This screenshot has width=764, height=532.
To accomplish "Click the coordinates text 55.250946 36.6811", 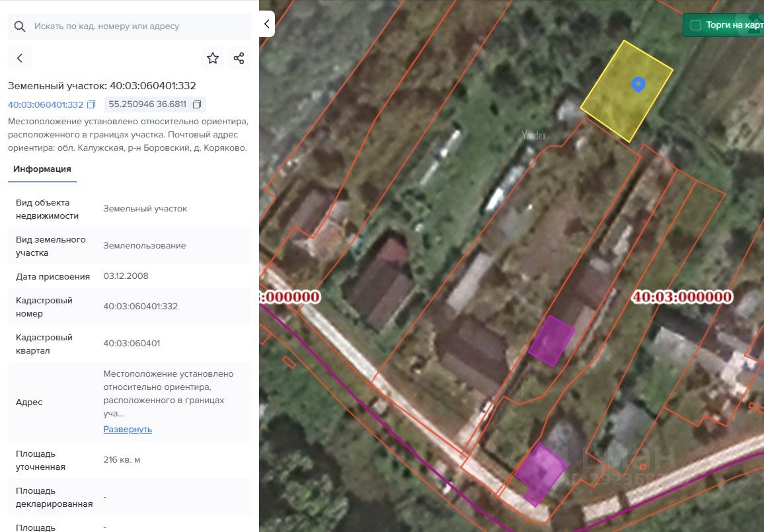I will point(147,104).
